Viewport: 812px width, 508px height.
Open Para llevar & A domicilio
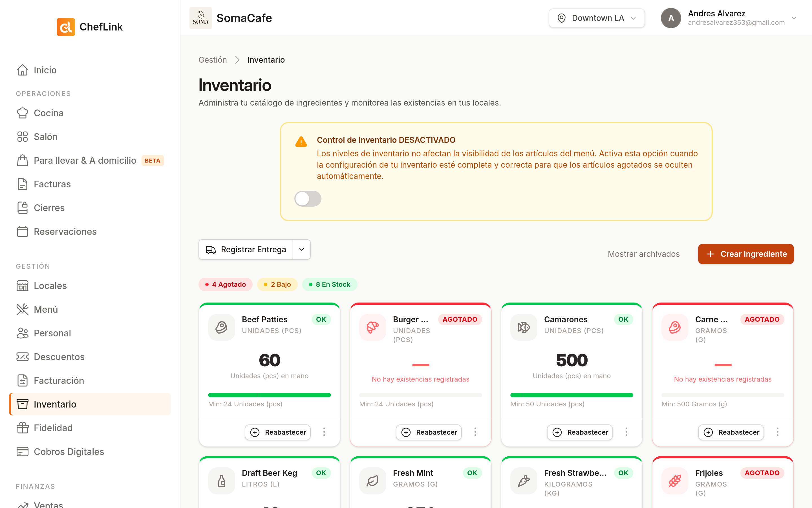(90, 161)
